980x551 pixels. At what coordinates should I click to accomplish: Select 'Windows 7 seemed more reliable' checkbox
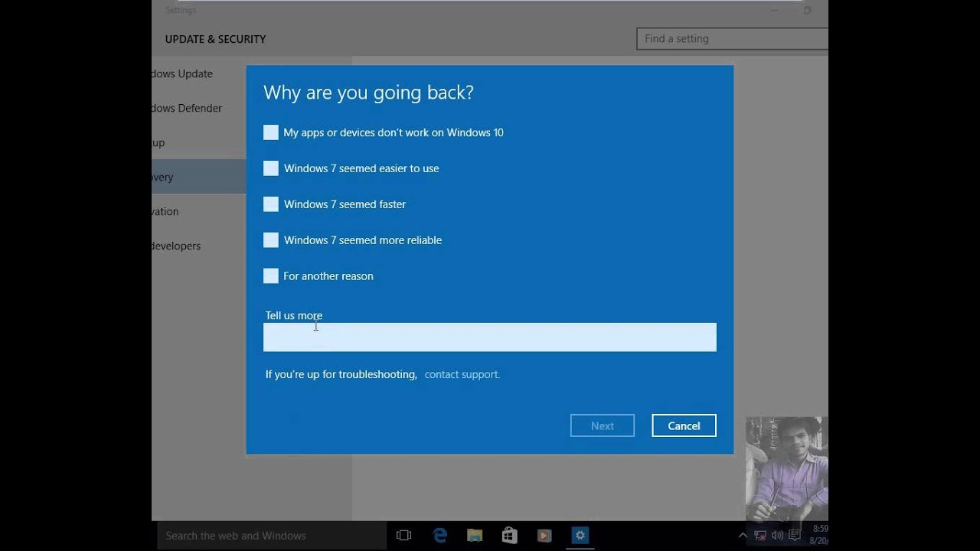[x=271, y=240]
